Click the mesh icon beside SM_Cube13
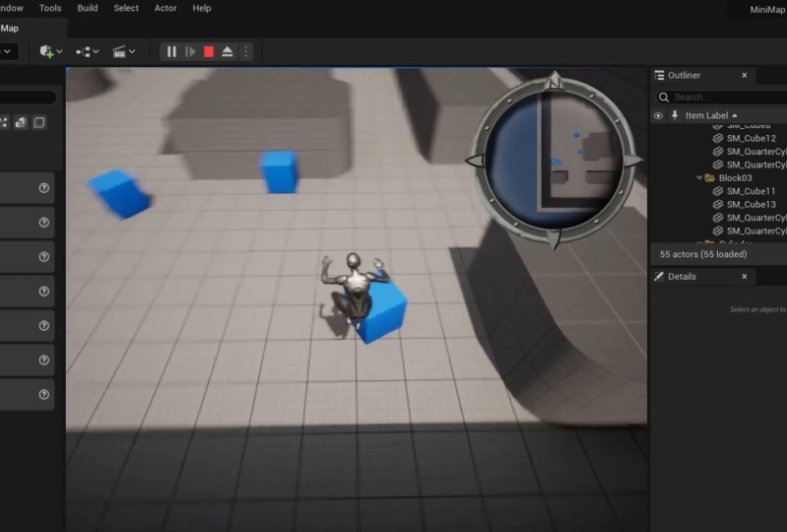Viewport: 787px width, 532px height. (x=718, y=204)
